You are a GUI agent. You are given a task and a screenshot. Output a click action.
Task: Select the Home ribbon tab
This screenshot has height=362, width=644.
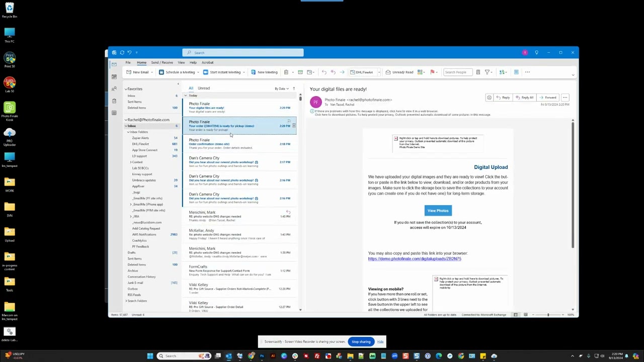(141, 62)
